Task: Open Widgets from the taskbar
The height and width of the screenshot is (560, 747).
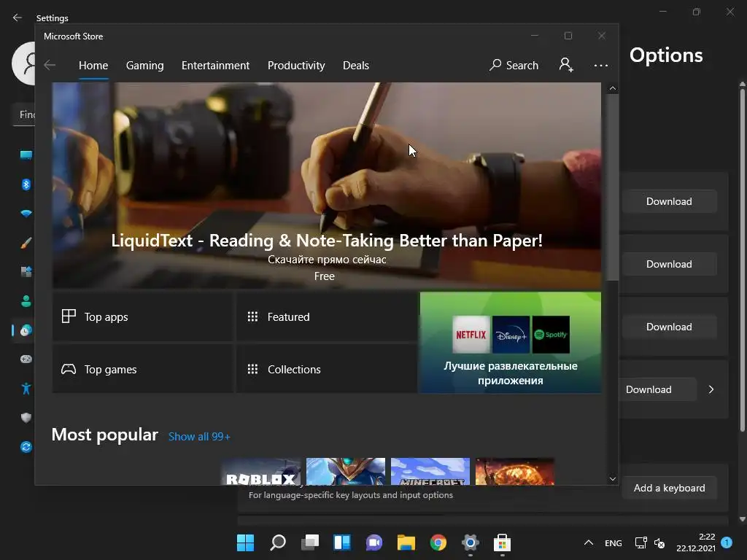Action: [x=342, y=542]
